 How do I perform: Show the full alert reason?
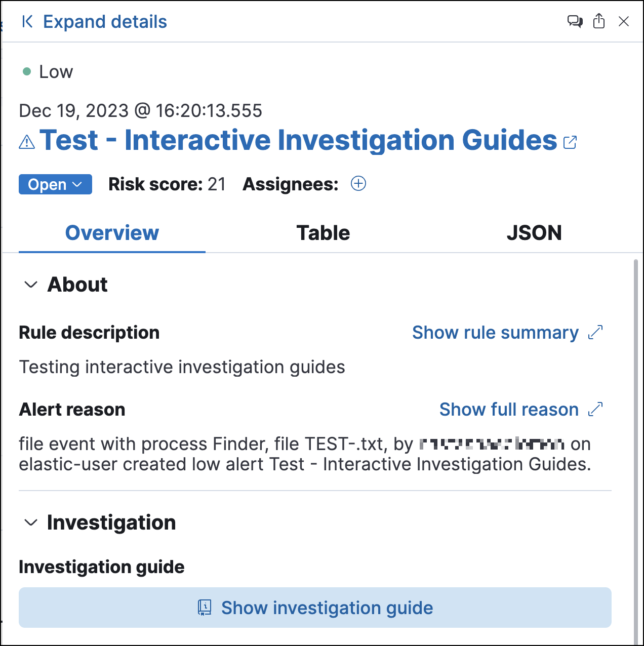508,409
